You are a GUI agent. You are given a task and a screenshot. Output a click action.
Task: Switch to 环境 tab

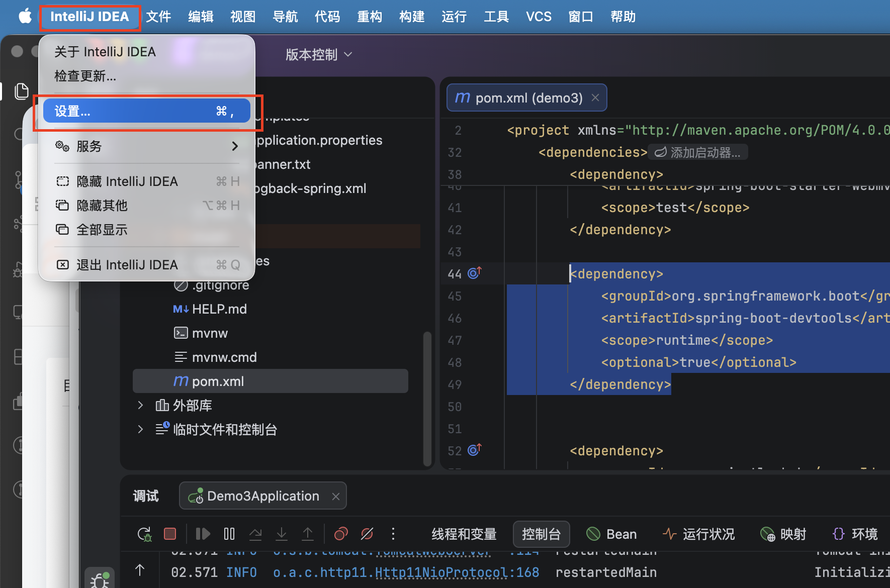[855, 534]
